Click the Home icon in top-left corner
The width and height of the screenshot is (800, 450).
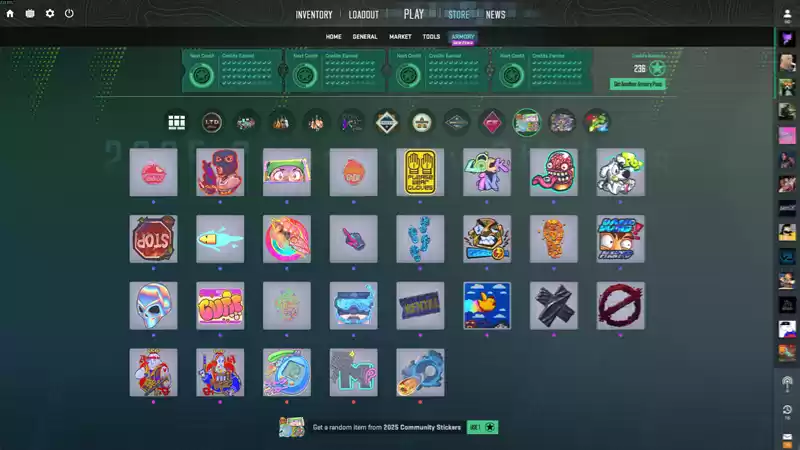tap(10, 14)
